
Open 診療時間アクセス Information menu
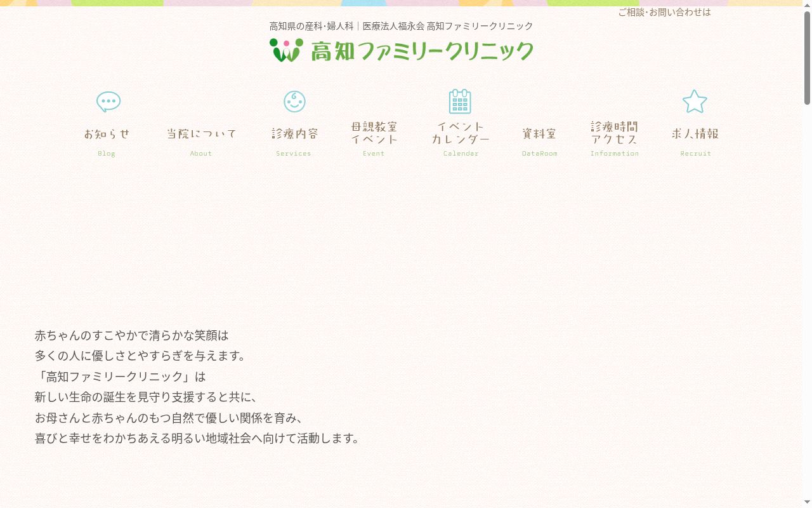(614, 133)
